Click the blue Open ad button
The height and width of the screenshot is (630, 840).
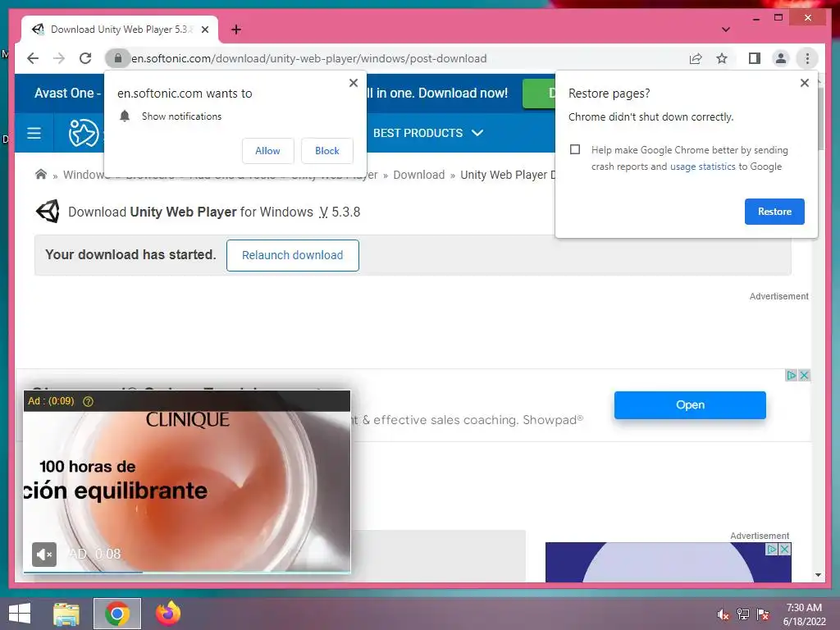(689, 405)
